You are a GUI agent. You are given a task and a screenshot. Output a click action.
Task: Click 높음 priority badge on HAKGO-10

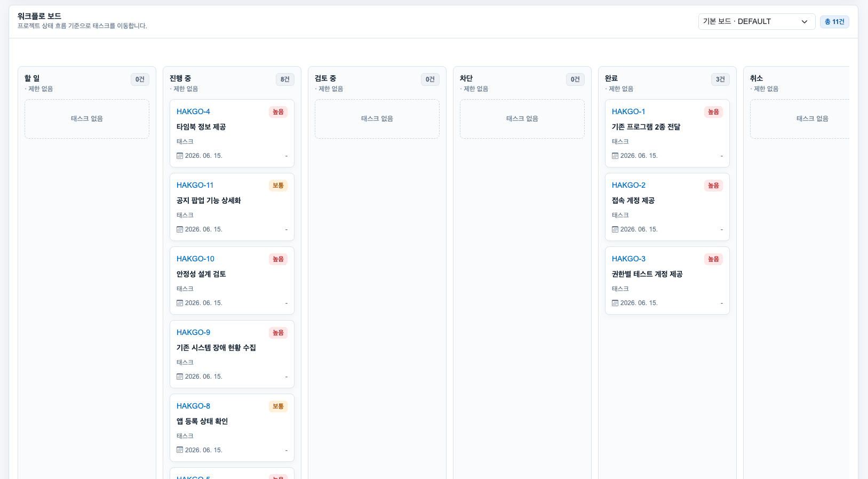pyautogui.click(x=278, y=259)
